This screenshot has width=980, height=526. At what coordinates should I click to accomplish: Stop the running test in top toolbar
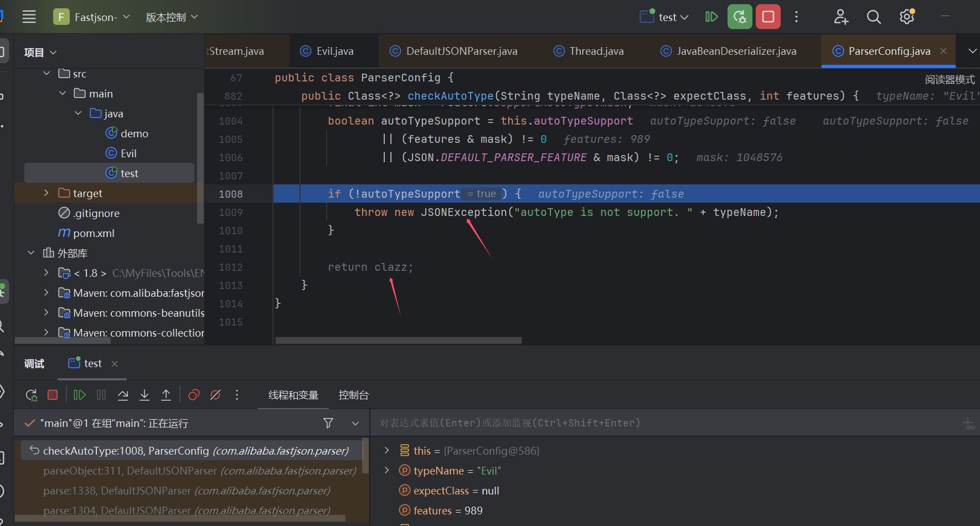click(768, 17)
